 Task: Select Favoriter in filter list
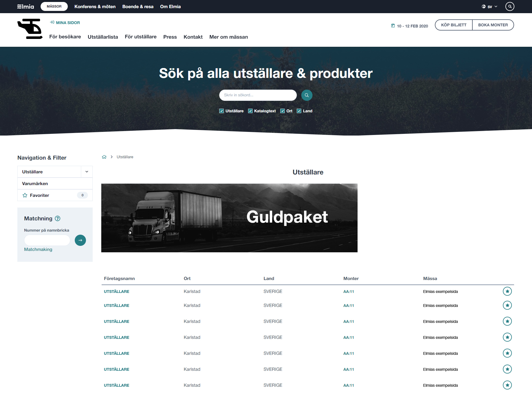point(55,195)
